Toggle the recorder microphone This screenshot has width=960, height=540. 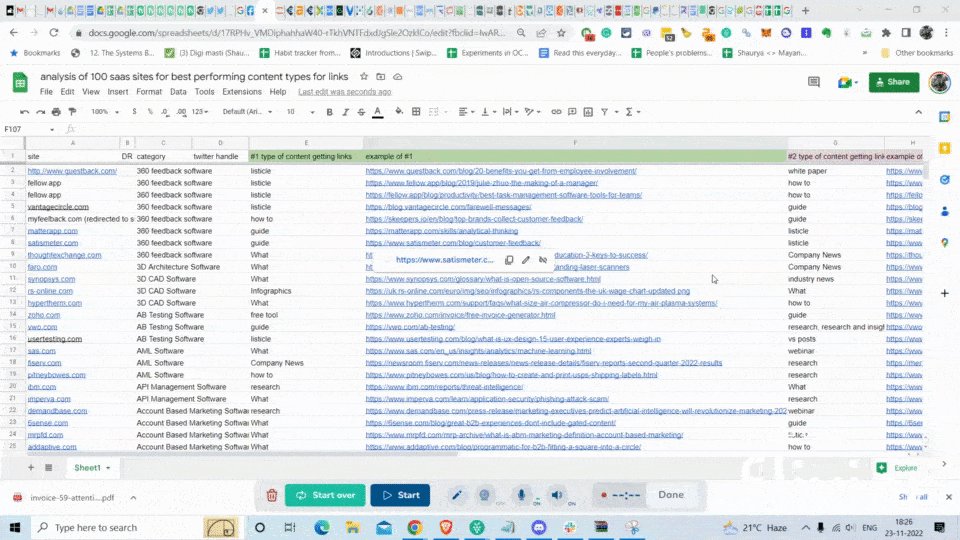pos(521,495)
